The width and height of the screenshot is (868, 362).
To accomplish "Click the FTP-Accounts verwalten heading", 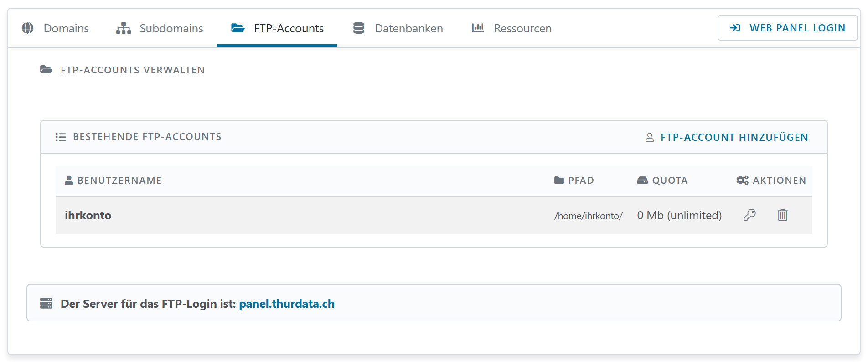I will click(x=133, y=70).
